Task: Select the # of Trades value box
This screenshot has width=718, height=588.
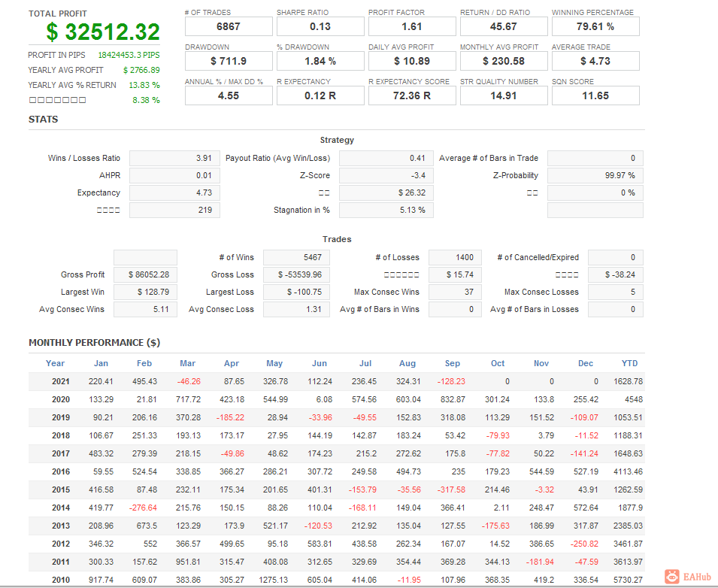Action: tap(229, 26)
